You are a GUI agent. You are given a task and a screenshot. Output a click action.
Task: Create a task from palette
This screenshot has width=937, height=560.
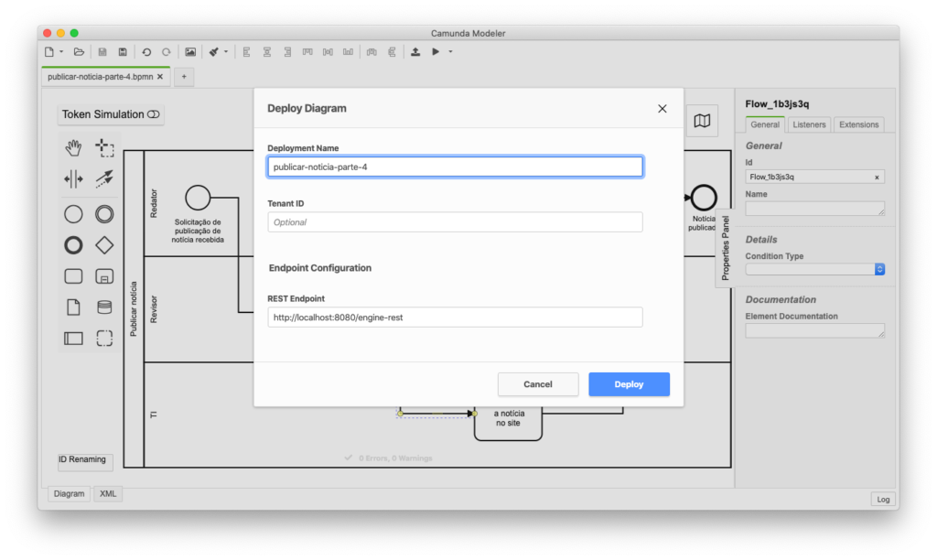(x=73, y=276)
